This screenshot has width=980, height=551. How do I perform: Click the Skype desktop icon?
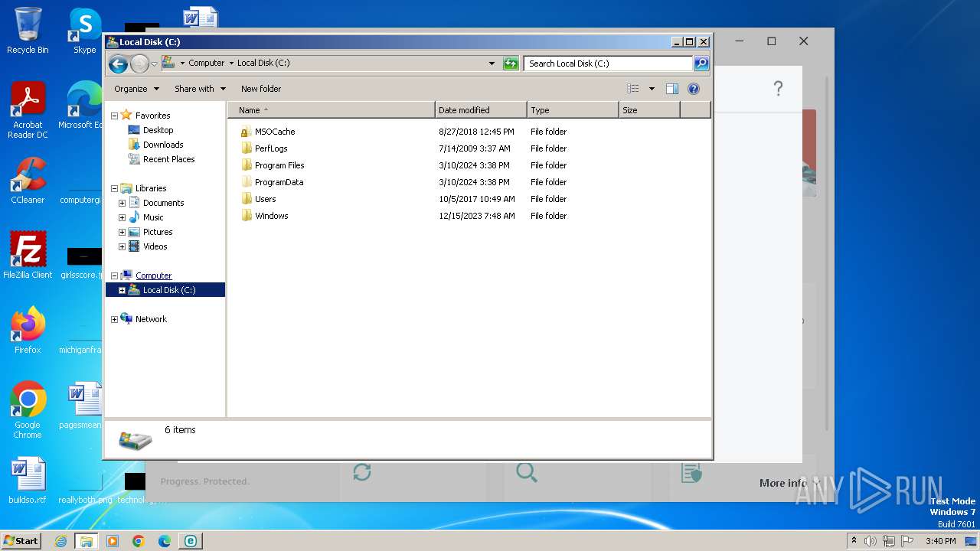[x=85, y=31]
